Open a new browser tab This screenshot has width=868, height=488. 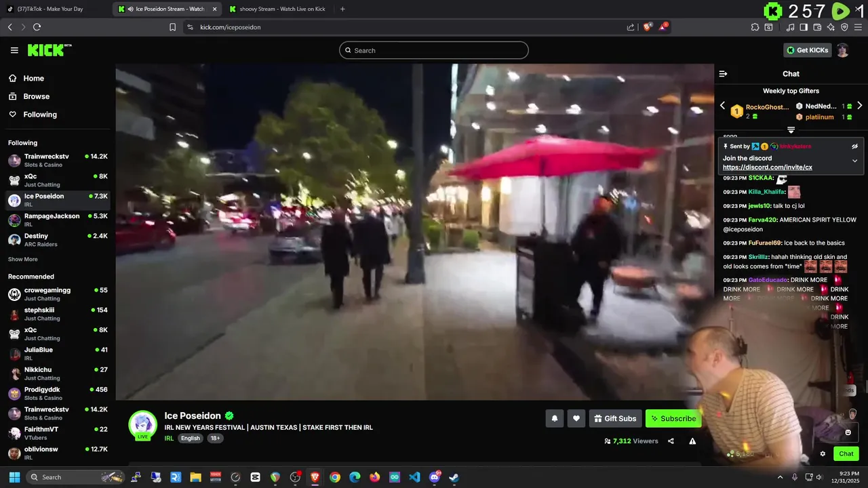[x=342, y=9]
